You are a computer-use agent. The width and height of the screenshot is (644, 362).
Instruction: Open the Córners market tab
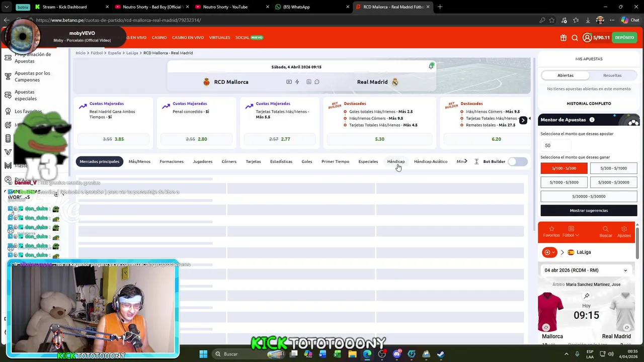point(229,161)
